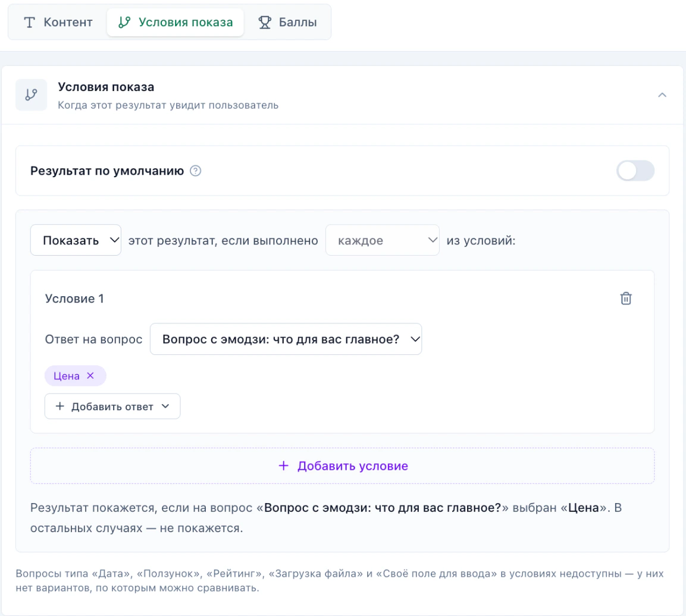The image size is (686, 616).
Task: Click the Цена tag label
Action: coord(67,376)
